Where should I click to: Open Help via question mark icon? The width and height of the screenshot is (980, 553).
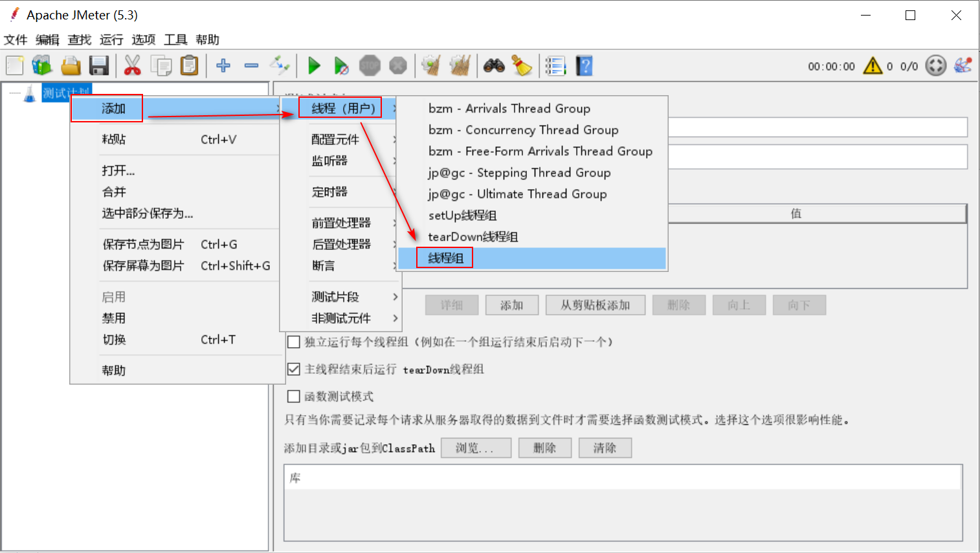(584, 65)
